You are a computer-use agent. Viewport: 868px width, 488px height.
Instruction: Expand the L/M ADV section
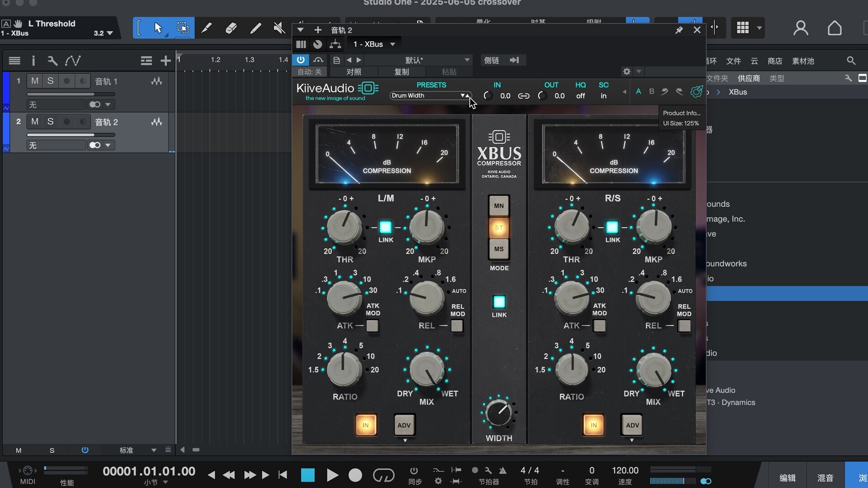click(x=404, y=425)
